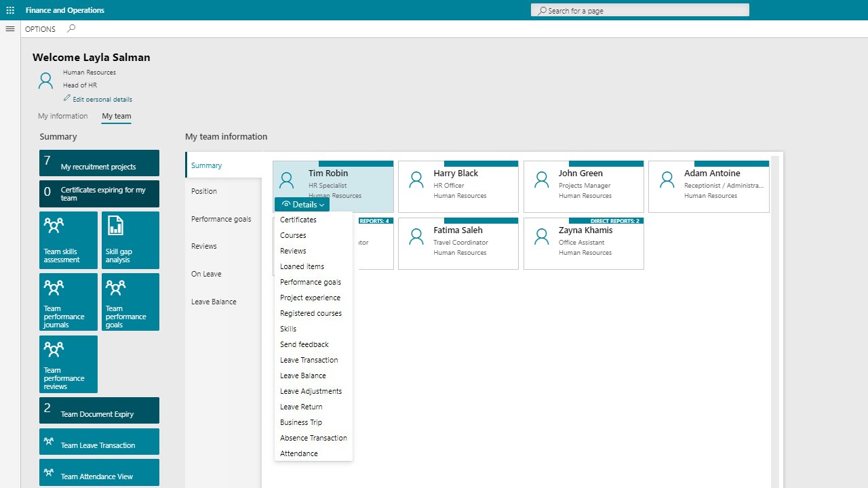Click the Search for a page field
Image resolution: width=868 pixels, height=488 pixels.
pos(640,10)
